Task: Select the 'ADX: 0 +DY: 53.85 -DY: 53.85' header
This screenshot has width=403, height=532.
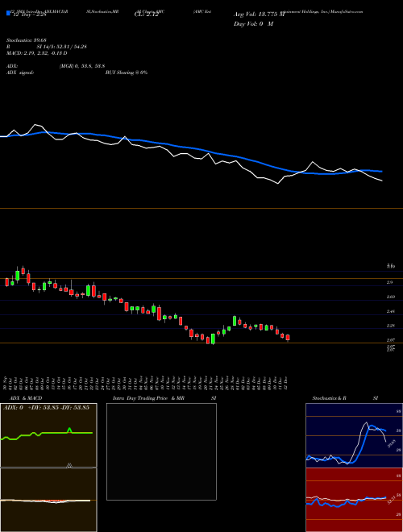Action: (46, 408)
